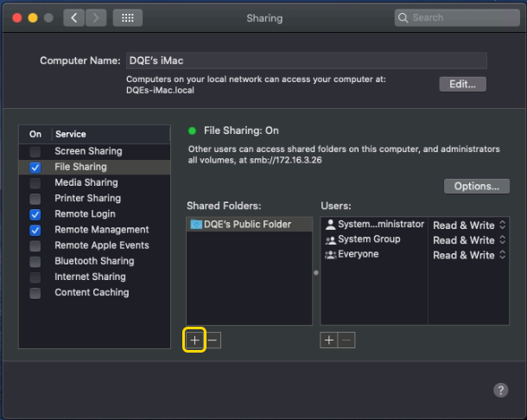Click the Search field in the toolbar
The height and width of the screenshot is (420, 527).
[457, 17]
